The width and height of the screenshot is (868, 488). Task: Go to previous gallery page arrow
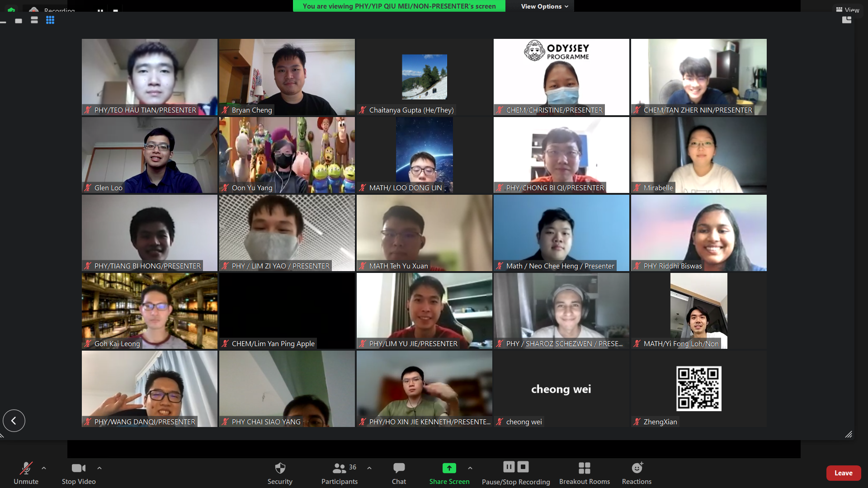14,421
